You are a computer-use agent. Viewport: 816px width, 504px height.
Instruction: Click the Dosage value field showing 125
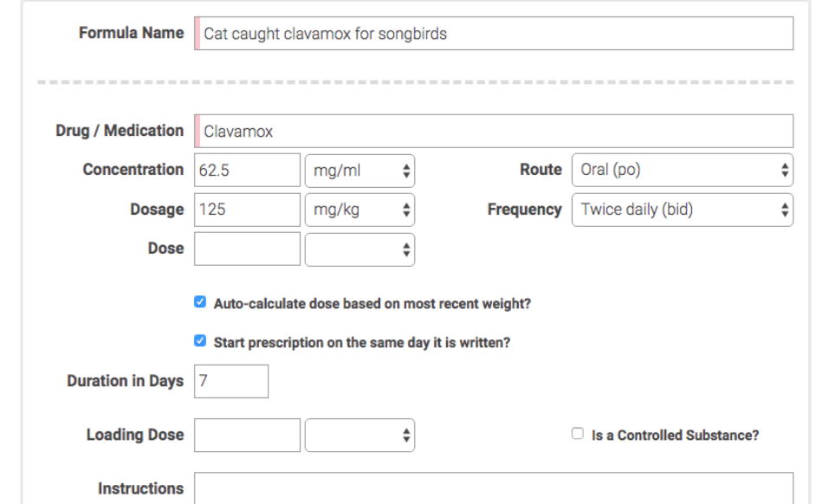tap(247, 210)
